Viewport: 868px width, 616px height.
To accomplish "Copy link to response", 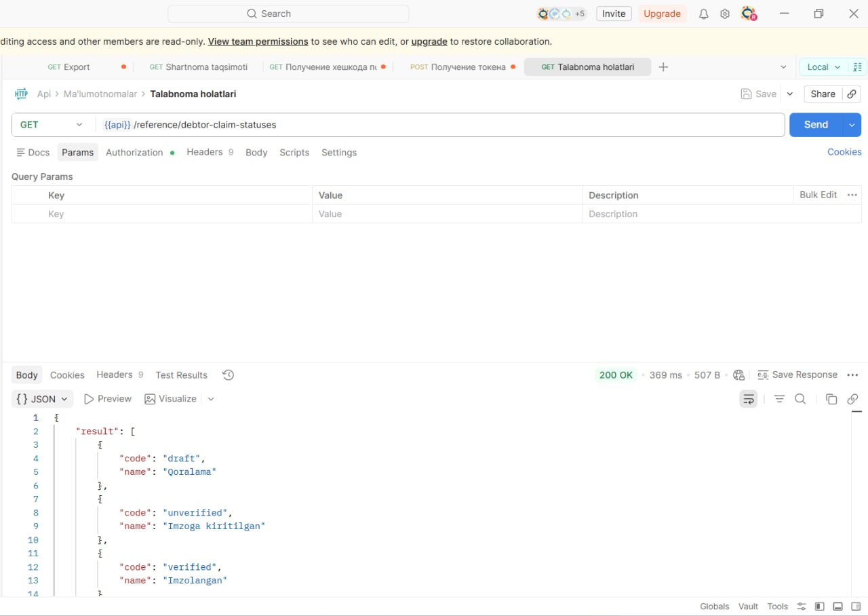I will click(x=852, y=399).
